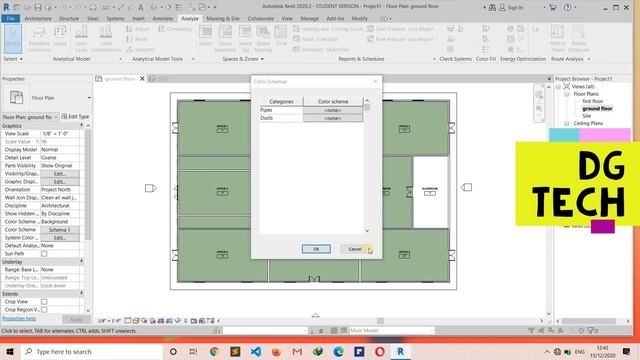
Task: Open the File menu tab
Action: point(11,19)
